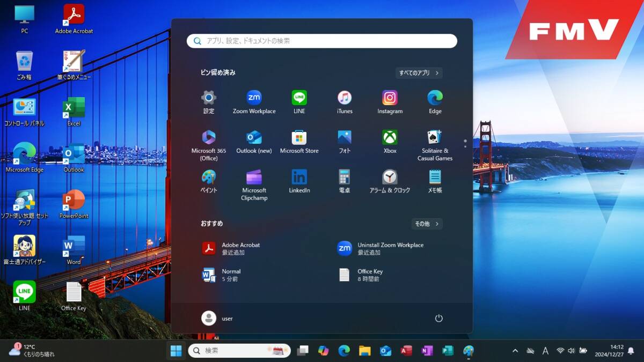Select Adobe Acrobat desktop shortcut

74,20
